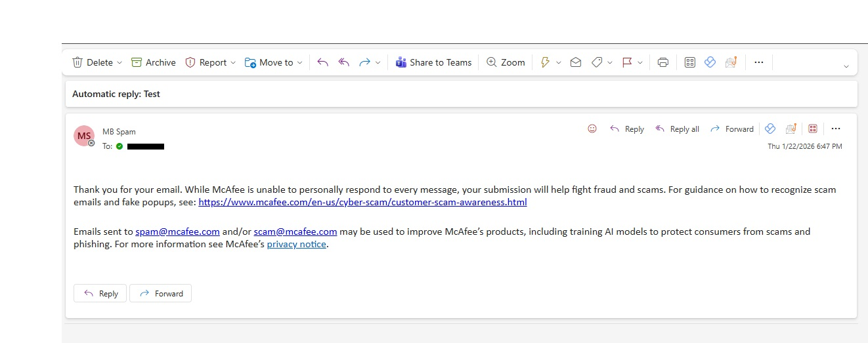
Task: Click the privacy notice link
Action: point(296,244)
